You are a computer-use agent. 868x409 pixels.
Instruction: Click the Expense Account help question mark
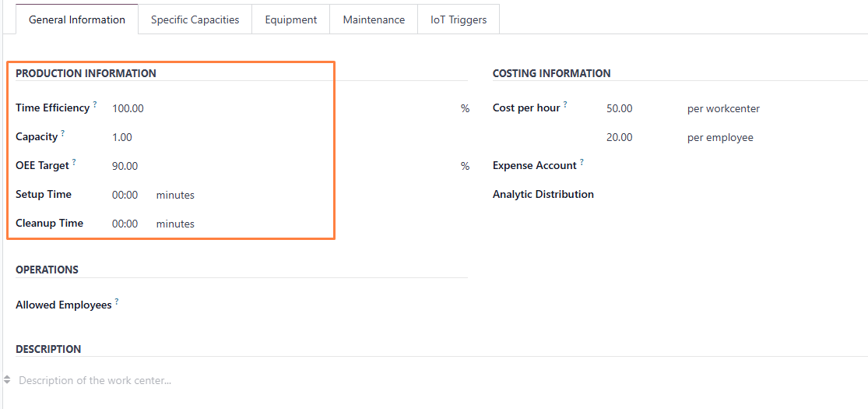pyautogui.click(x=582, y=162)
